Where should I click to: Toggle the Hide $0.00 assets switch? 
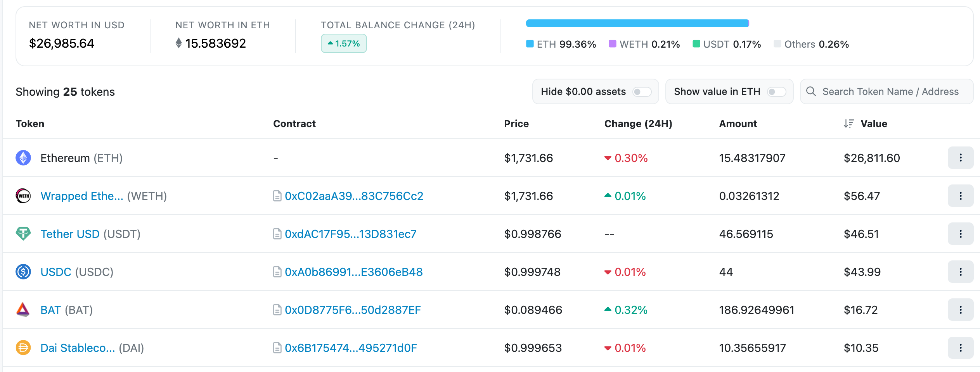[642, 92]
